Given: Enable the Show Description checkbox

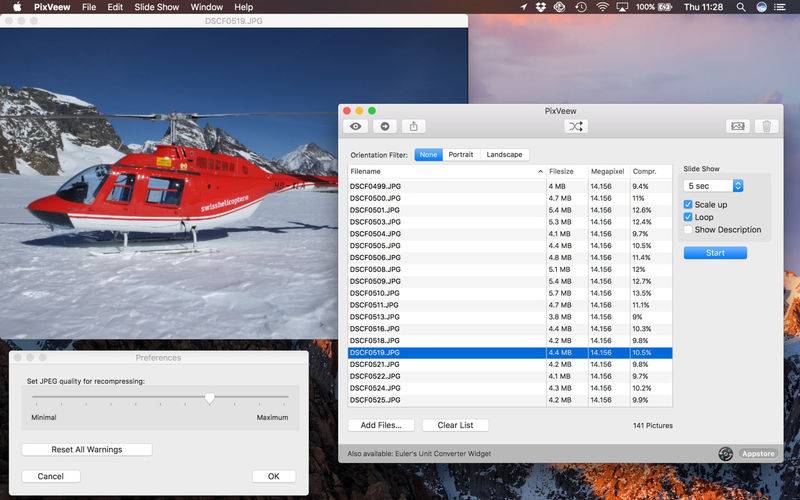Looking at the screenshot, I should click(688, 230).
